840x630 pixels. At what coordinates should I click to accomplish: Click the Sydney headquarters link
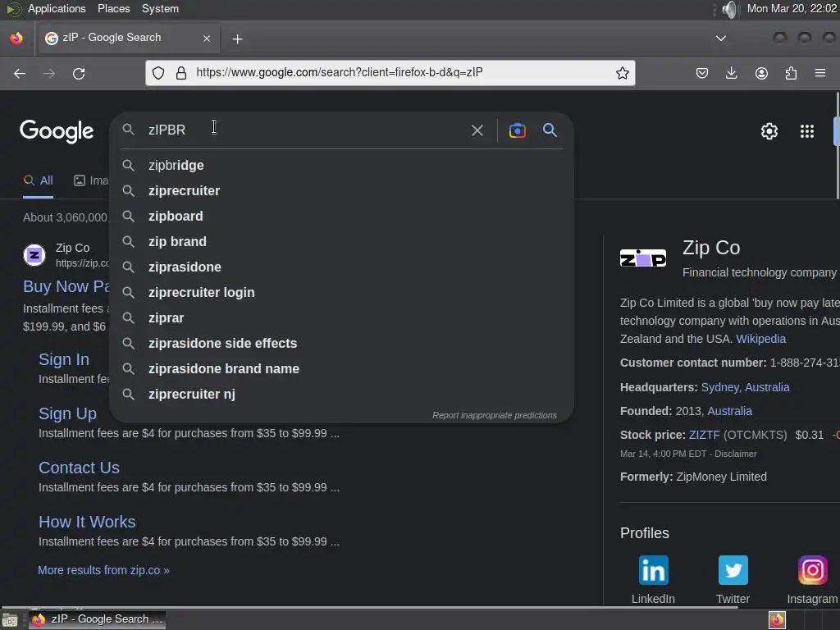(745, 387)
